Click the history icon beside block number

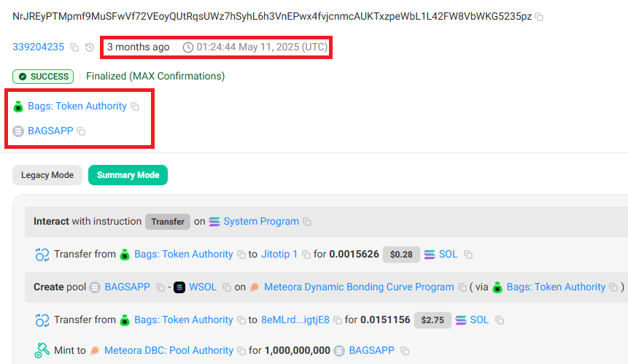[x=90, y=47]
